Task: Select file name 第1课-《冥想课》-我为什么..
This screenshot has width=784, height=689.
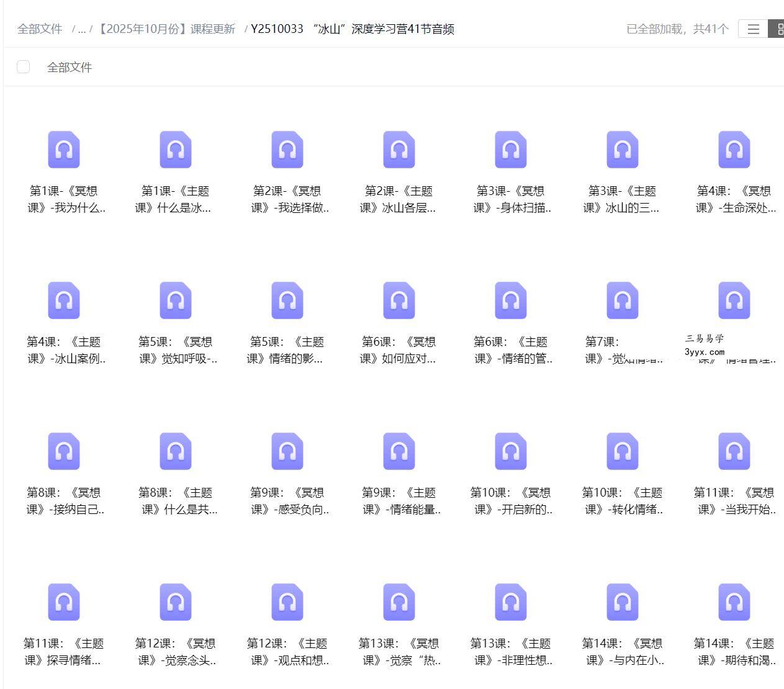Action: (65, 199)
